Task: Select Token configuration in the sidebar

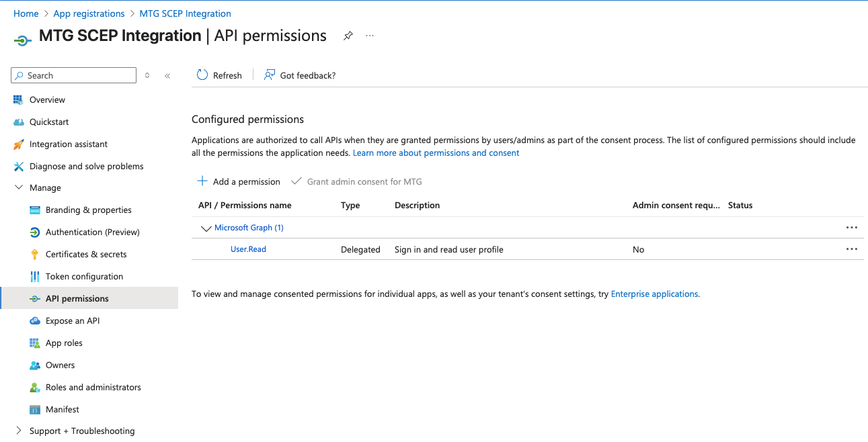Action: click(x=84, y=276)
